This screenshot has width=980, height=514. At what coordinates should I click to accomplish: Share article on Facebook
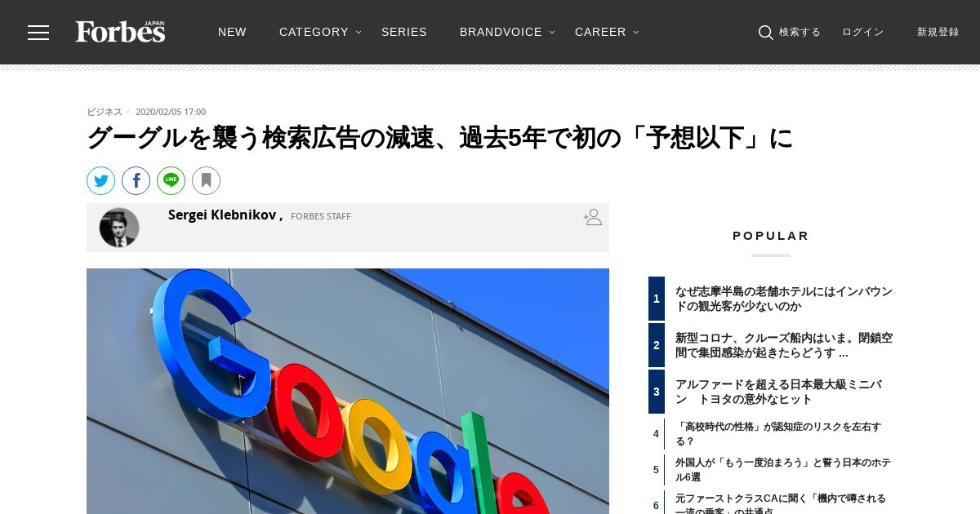(x=136, y=181)
